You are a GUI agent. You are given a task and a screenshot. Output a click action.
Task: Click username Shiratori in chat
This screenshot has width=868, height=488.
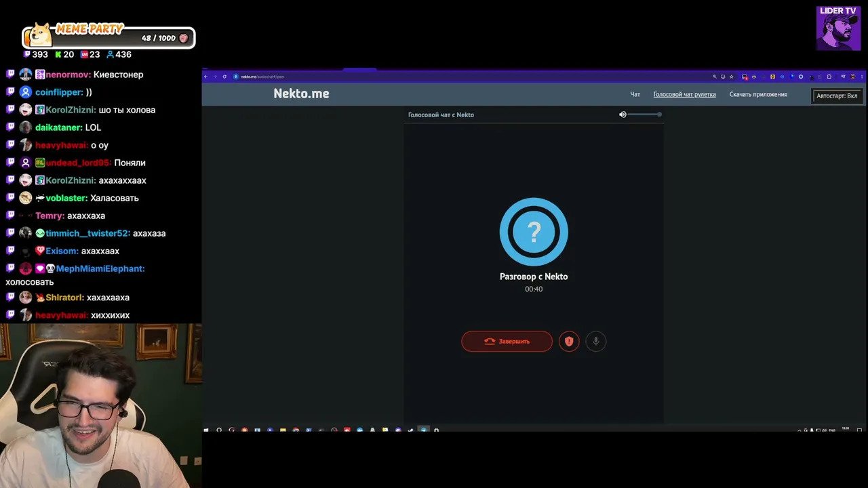[x=65, y=298]
